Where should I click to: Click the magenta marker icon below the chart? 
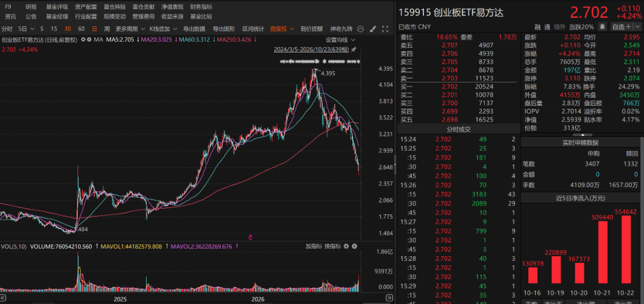(250, 237)
